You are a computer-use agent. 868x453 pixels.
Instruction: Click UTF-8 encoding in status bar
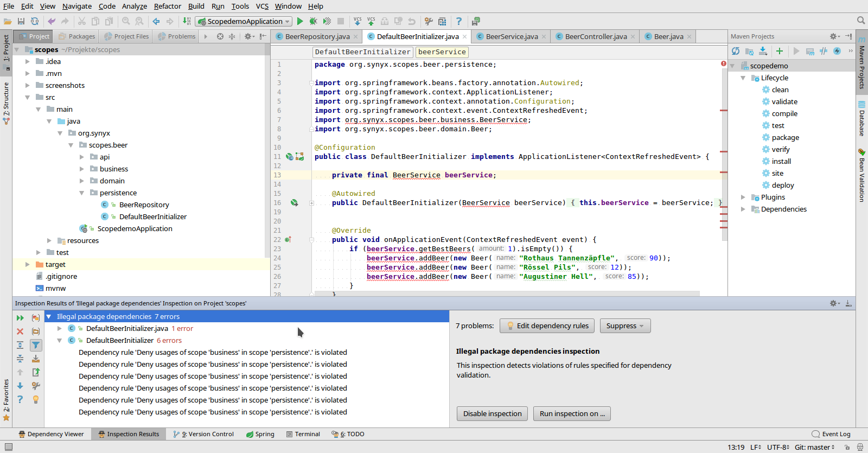click(x=778, y=447)
